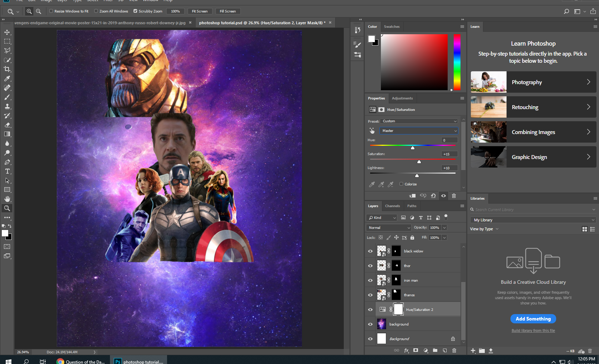Click the Add Something button
The width and height of the screenshot is (599, 364).
tap(533, 319)
